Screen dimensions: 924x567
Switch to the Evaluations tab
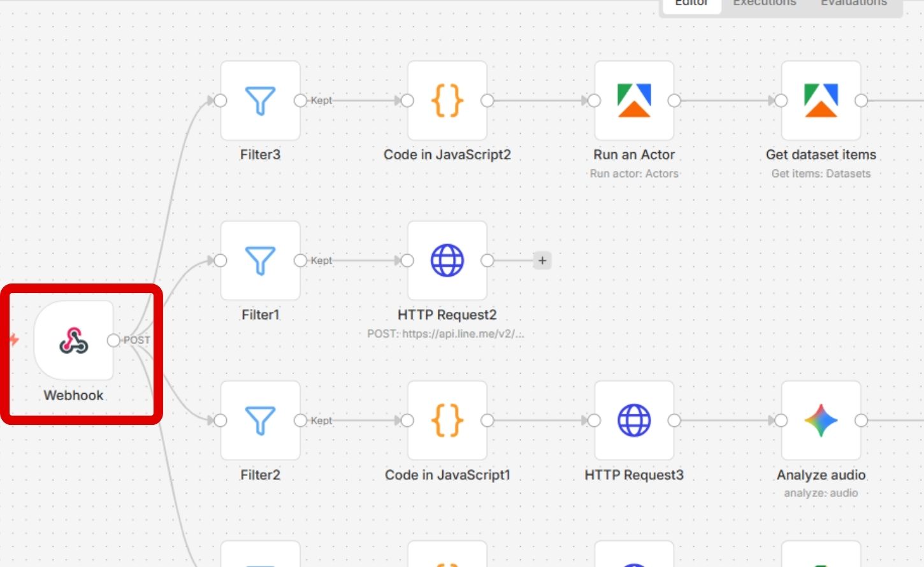click(853, 3)
